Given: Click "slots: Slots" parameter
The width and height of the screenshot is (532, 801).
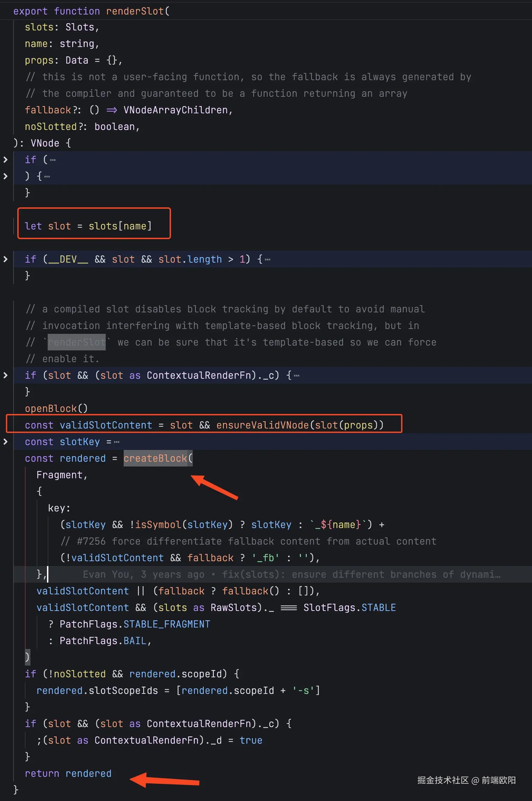Looking at the screenshot, I should 59,27.
